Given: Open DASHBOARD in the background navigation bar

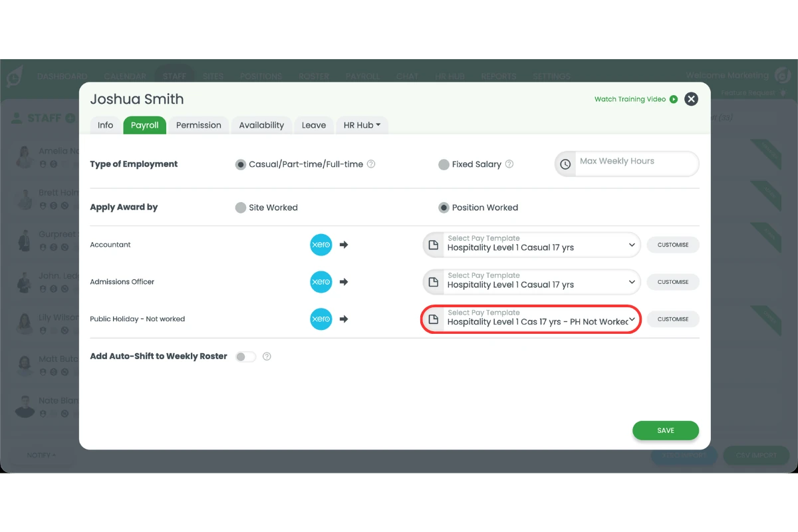Looking at the screenshot, I should click(63, 76).
